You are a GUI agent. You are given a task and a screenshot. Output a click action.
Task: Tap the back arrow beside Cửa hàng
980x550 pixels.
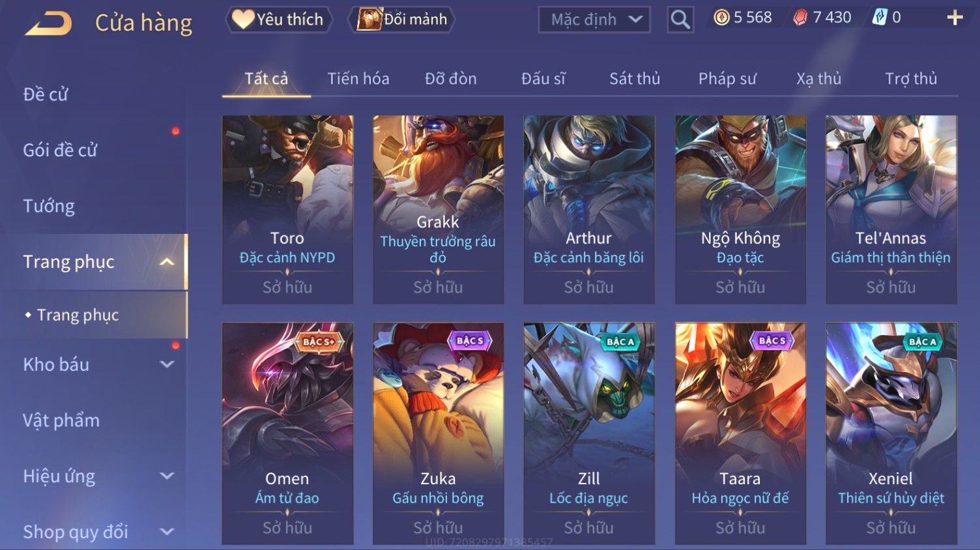point(48,24)
